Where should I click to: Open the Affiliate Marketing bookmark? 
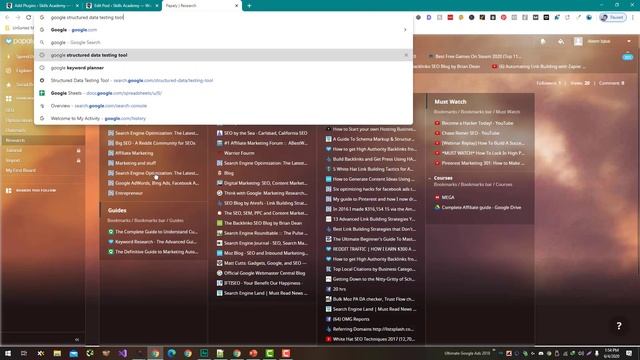coord(134,153)
